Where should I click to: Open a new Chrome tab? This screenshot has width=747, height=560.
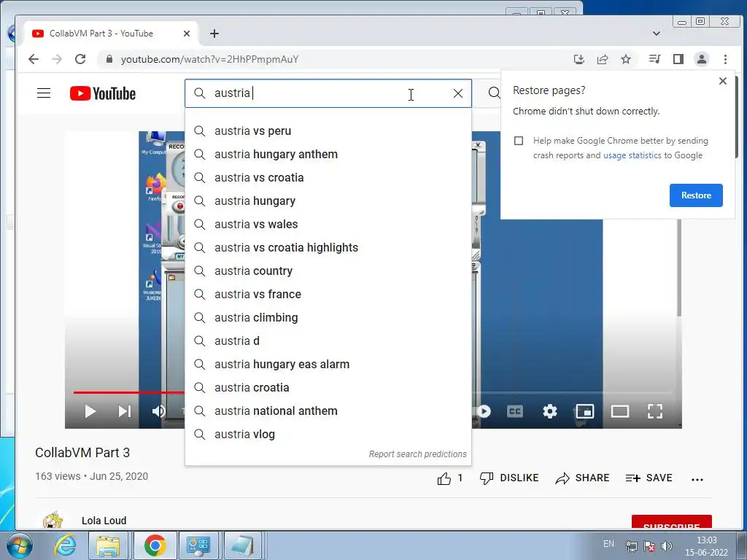point(214,34)
